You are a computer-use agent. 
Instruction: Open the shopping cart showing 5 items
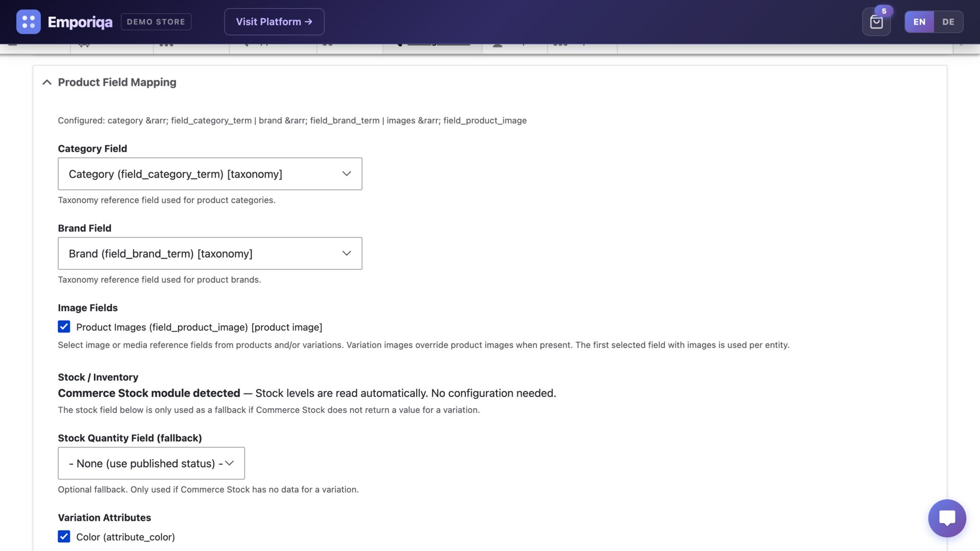click(876, 22)
